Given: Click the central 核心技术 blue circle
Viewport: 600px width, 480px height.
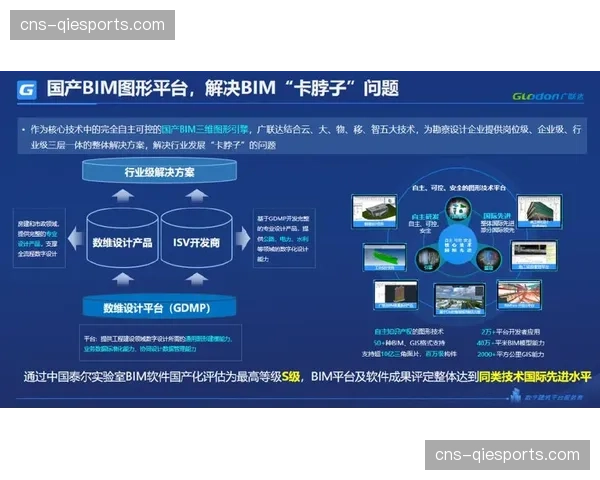Looking at the screenshot, I should pyautogui.click(x=458, y=245).
